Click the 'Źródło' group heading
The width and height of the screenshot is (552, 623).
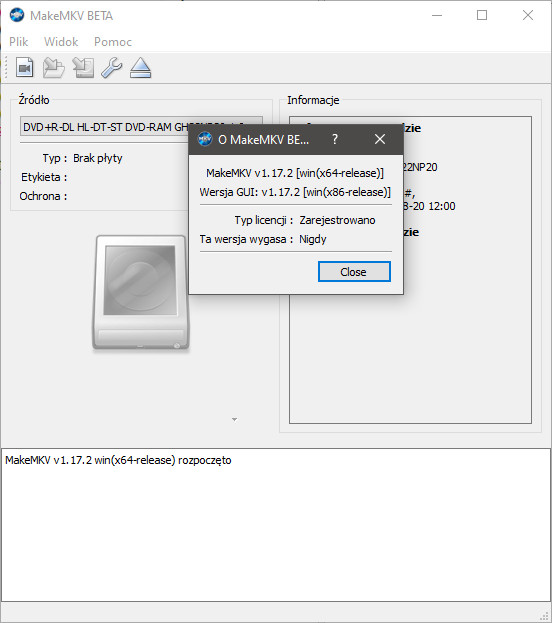(x=34, y=100)
